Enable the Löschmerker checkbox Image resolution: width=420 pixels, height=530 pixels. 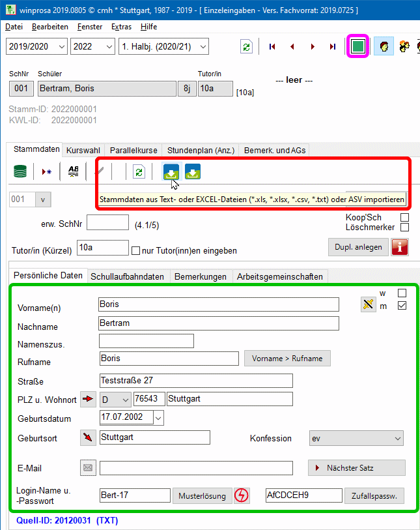(404, 227)
